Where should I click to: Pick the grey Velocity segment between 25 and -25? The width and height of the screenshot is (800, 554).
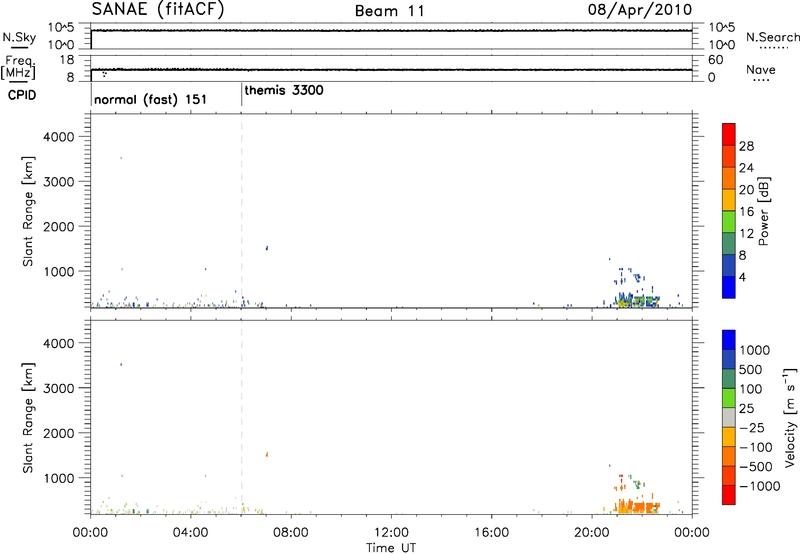729,417
